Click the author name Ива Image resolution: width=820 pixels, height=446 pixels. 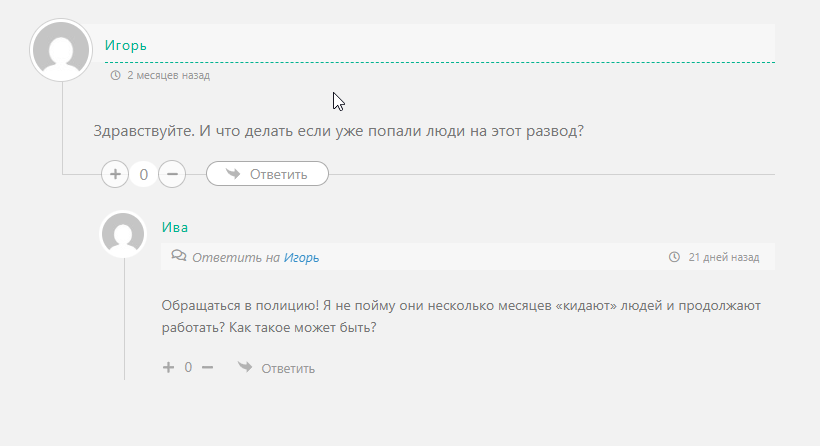pos(175,227)
